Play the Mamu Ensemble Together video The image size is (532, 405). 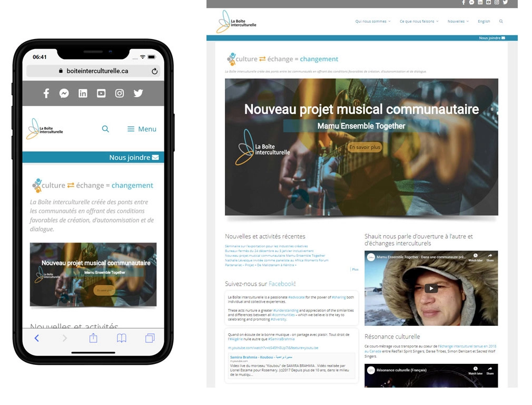431,288
